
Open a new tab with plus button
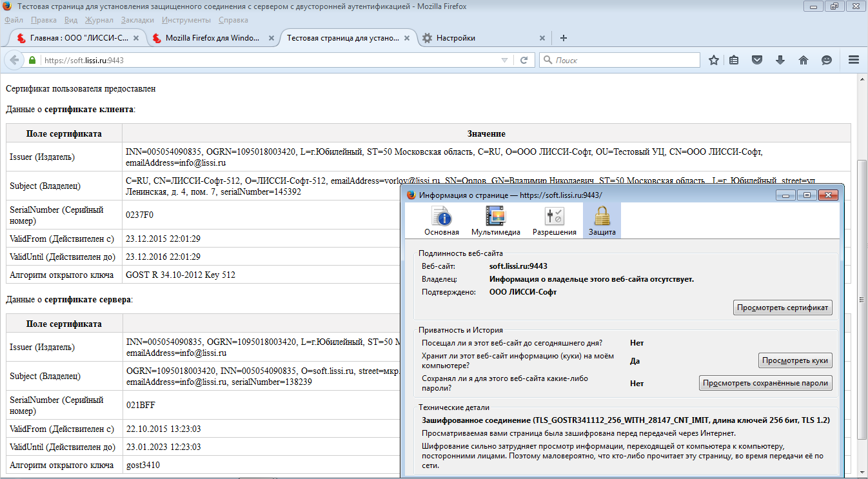click(x=563, y=38)
